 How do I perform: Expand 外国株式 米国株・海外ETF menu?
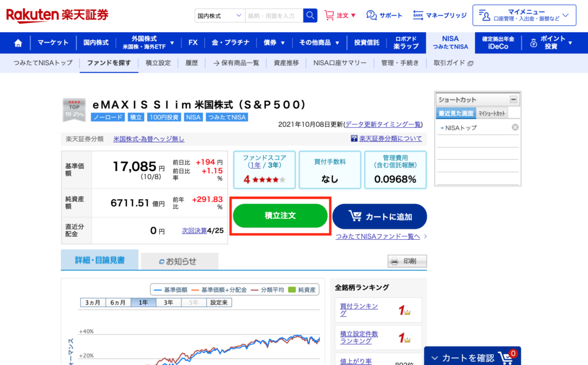148,42
